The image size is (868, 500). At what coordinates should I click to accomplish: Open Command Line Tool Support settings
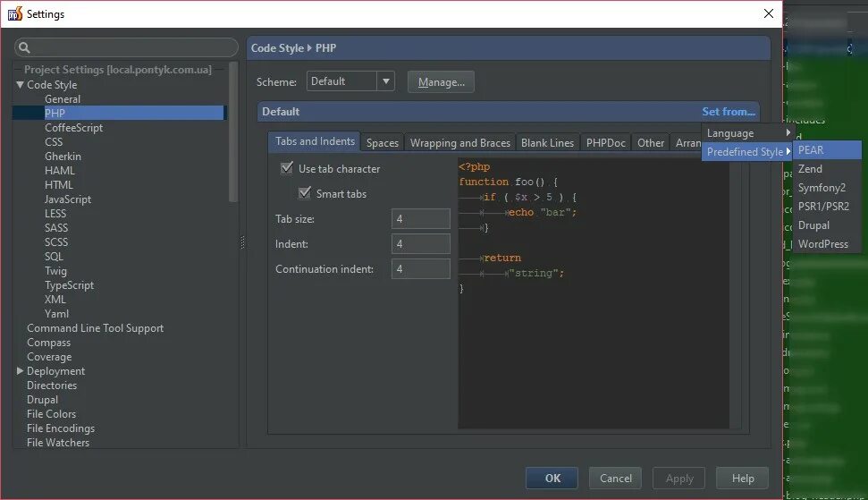coord(96,327)
